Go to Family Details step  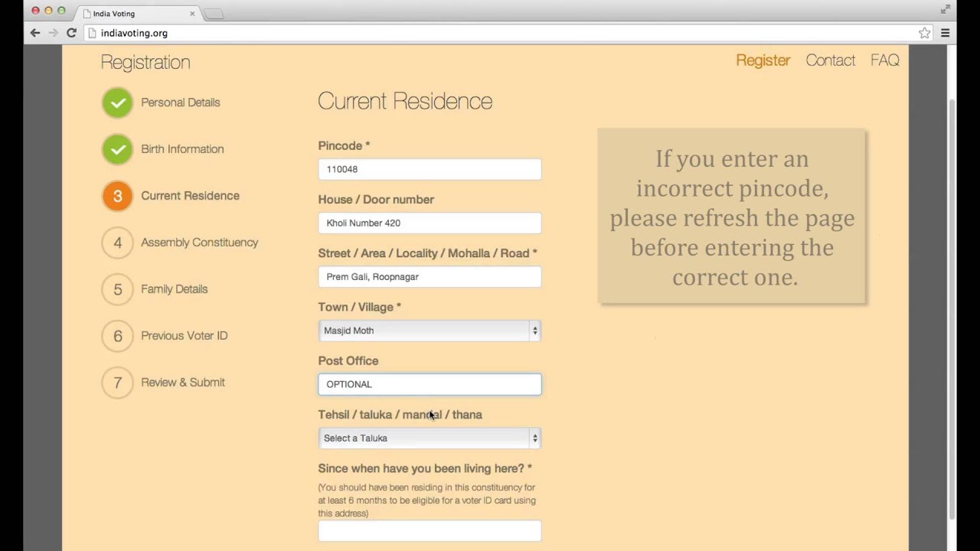174,289
